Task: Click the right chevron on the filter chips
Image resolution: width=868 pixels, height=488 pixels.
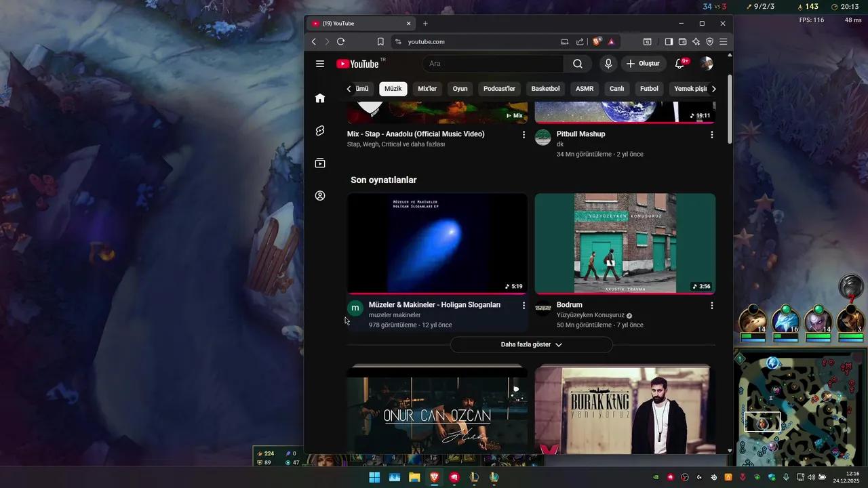Action: [713, 88]
